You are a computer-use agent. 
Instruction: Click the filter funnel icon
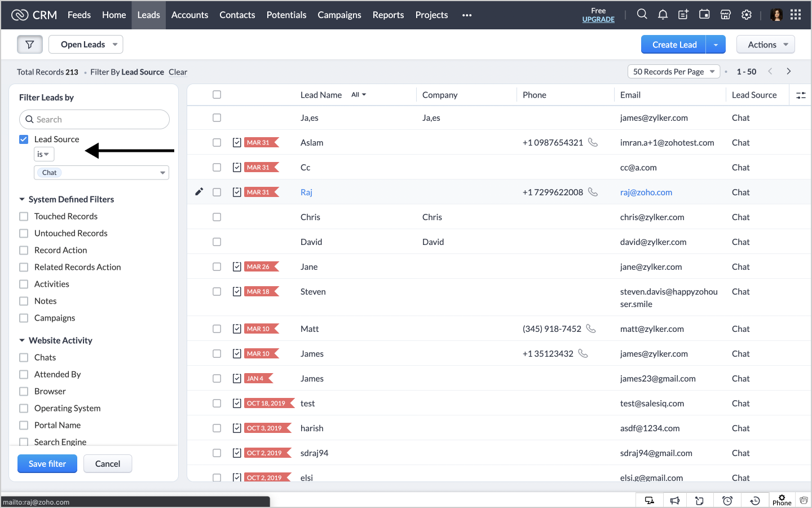click(30, 45)
